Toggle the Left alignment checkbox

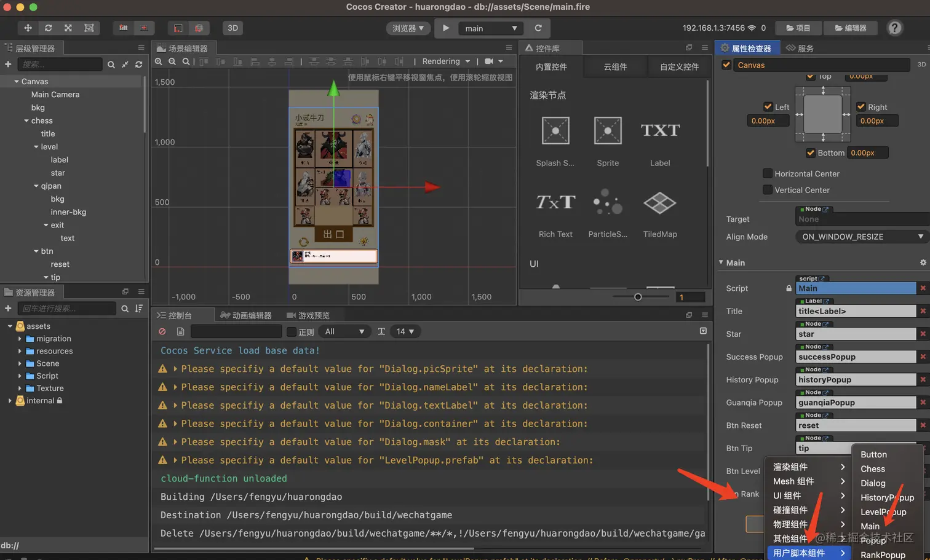(768, 106)
